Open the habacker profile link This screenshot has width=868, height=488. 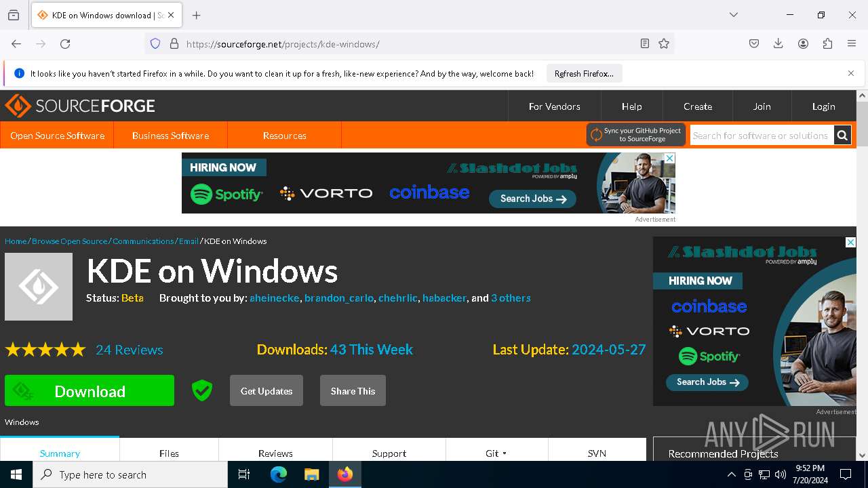click(444, 298)
